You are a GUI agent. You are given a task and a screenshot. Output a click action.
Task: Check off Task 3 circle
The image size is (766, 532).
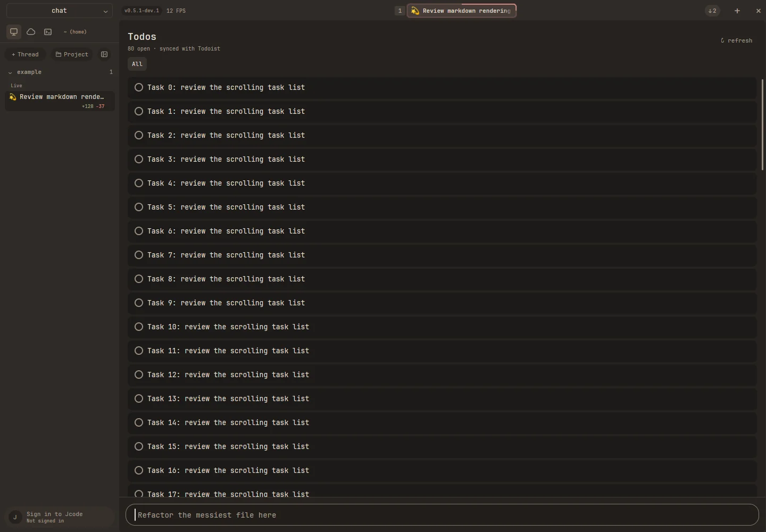pyautogui.click(x=139, y=159)
